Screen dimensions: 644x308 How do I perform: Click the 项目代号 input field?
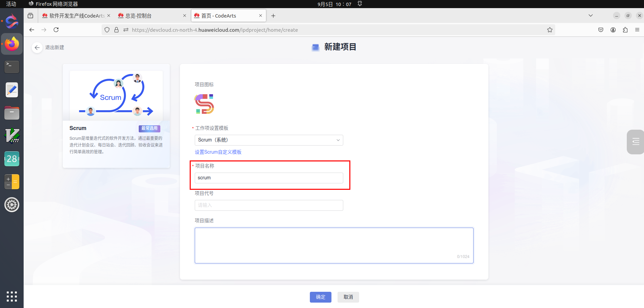pyautogui.click(x=269, y=205)
